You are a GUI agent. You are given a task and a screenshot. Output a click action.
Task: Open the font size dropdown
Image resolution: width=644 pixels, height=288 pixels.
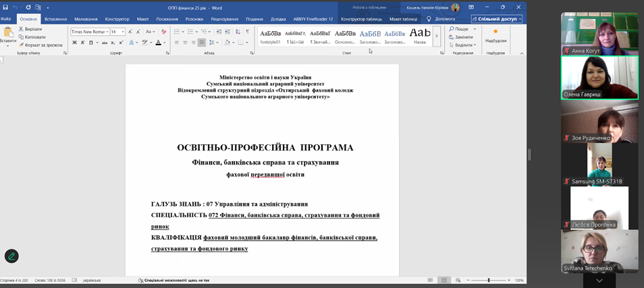point(123,32)
